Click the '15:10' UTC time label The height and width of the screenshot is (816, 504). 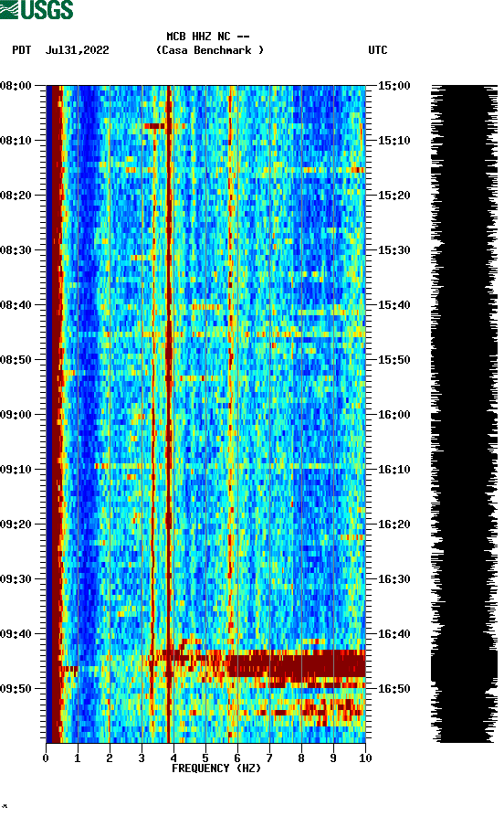click(x=394, y=141)
